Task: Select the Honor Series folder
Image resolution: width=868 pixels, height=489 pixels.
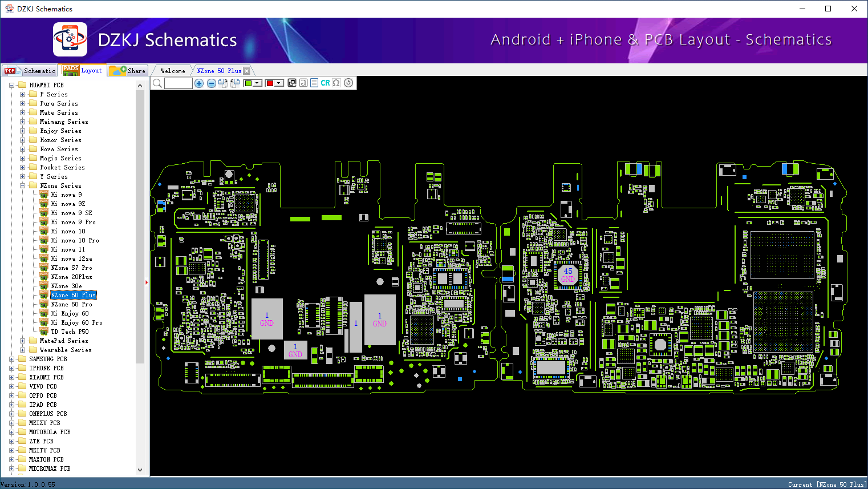Action: point(60,140)
